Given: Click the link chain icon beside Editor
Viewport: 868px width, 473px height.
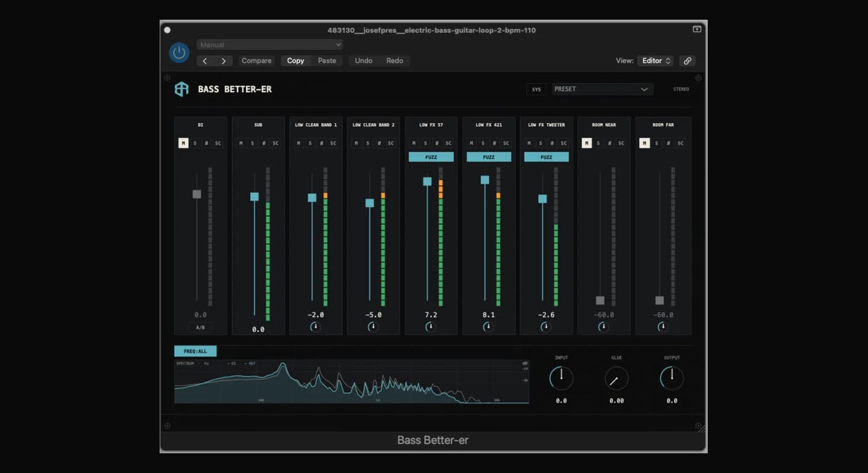Looking at the screenshot, I should (687, 61).
